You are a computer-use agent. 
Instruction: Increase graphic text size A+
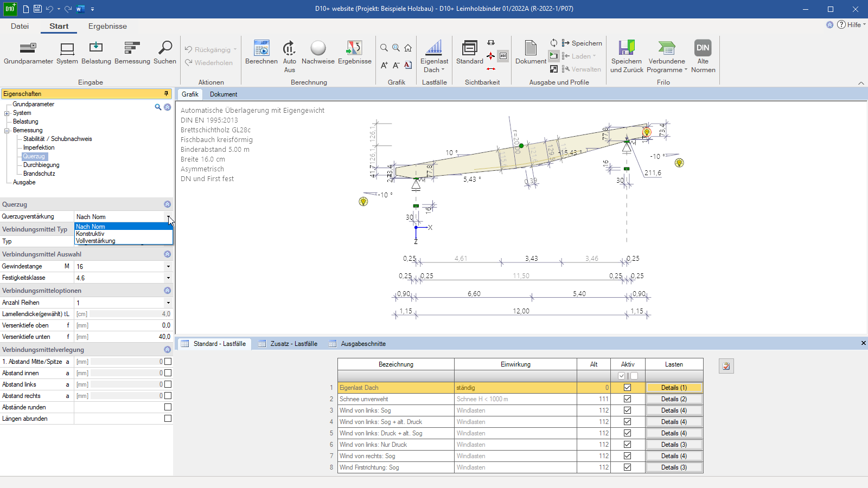pyautogui.click(x=384, y=65)
